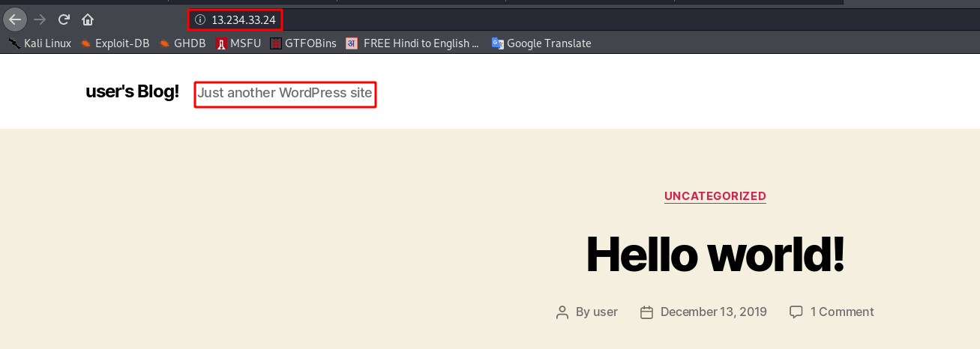Click the post date December 13, 2019
Screen dimensions: 980x349
pos(714,312)
